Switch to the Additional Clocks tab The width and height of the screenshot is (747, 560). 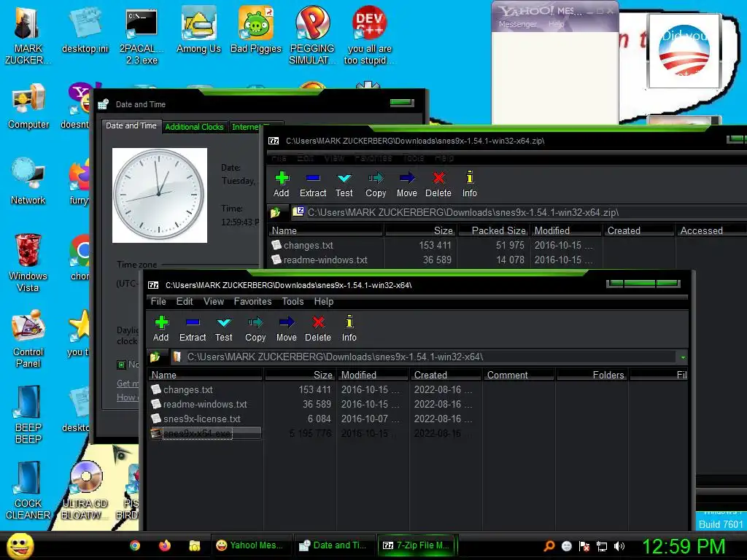[194, 127]
